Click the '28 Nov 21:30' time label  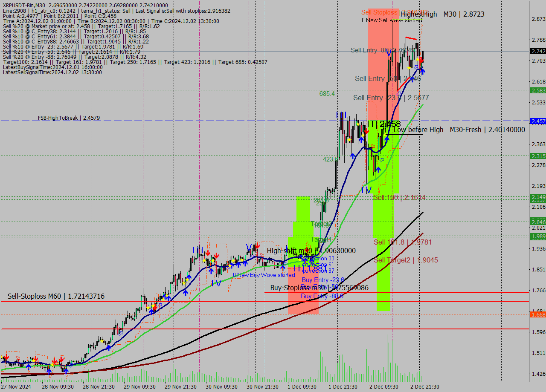pyautogui.click(x=98, y=386)
